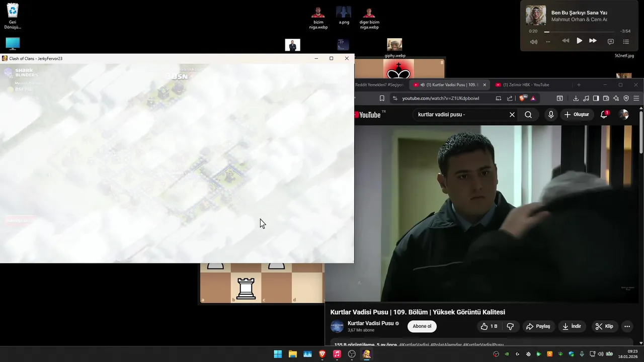Open the Brave VPN shield toolbar icon
644x362 pixels.
pyautogui.click(x=626, y=99)
